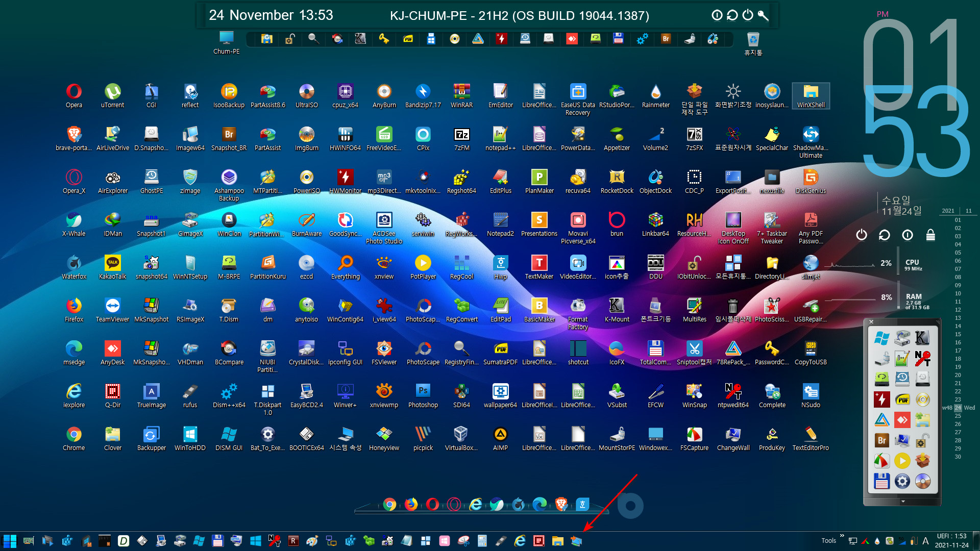Click the RAM 2.7 GB meter text

tap(917, 302)
